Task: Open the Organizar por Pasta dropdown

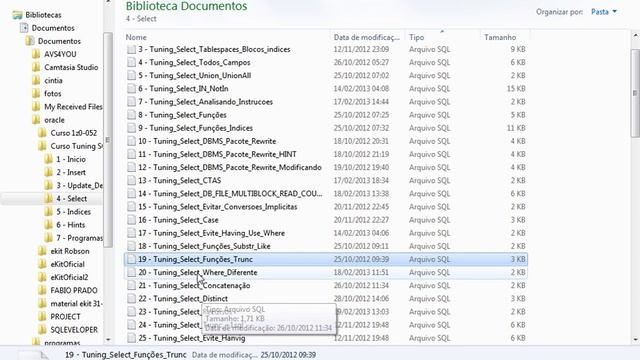Action: (x=604, y=12)
